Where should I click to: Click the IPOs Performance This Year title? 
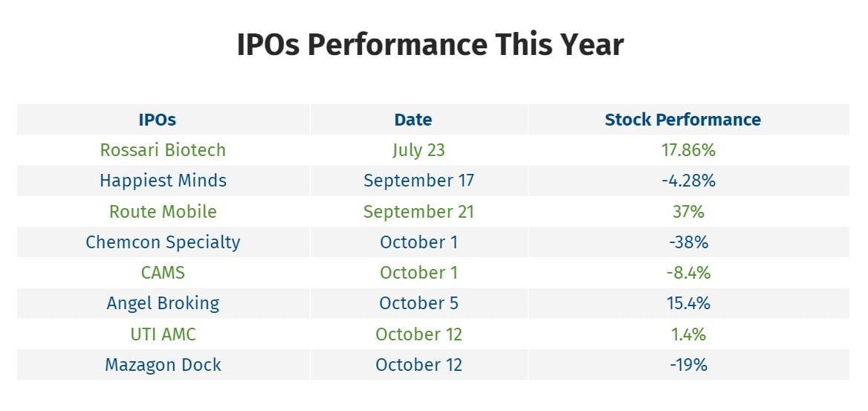430,45
